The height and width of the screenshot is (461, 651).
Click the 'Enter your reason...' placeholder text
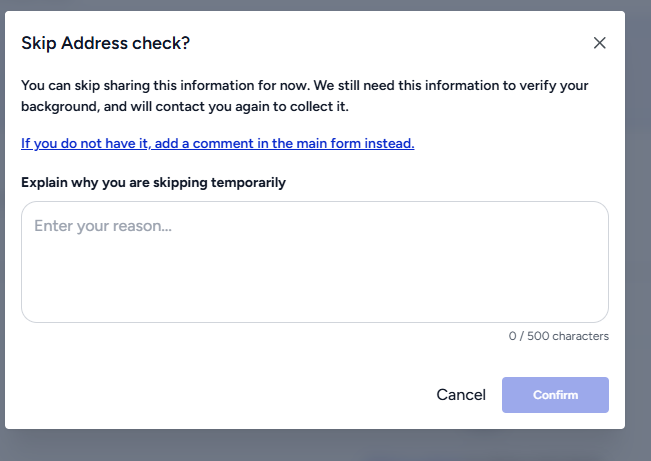click(x=103, y=226)
